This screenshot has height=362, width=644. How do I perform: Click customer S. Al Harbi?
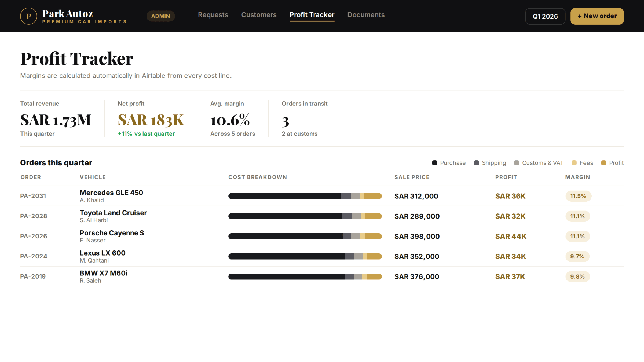click(x=94, y=220)
